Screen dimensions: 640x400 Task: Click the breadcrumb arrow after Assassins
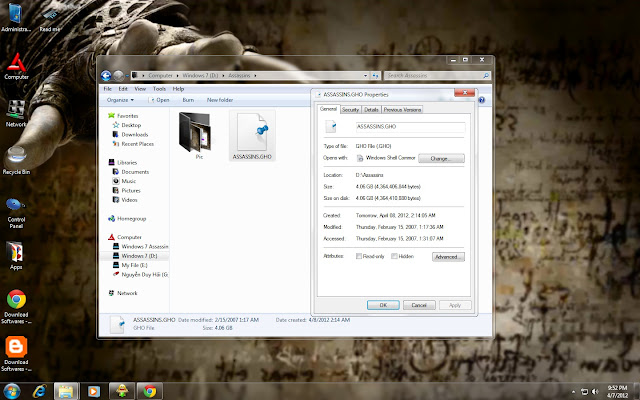[x=255, y=76]
